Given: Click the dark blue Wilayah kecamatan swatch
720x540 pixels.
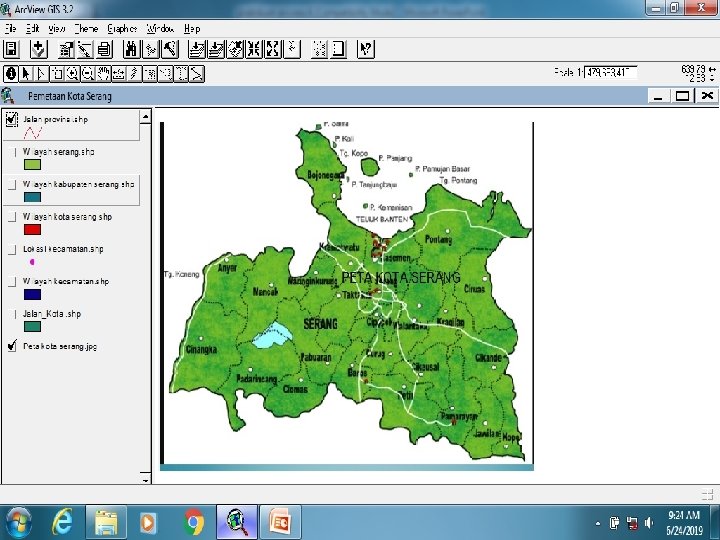Looking at the screenshot, I should (x=32, y=294).
